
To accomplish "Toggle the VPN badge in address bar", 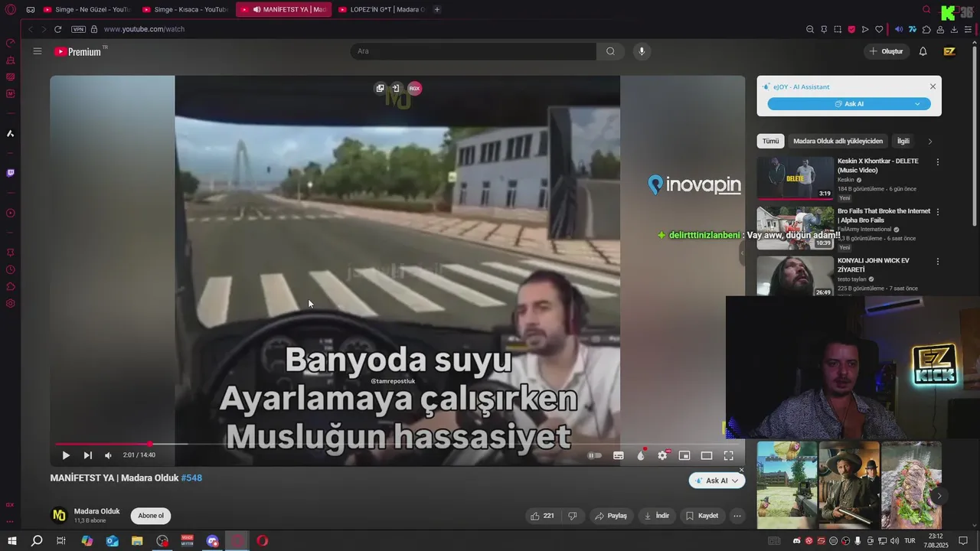I will (78, 29).
